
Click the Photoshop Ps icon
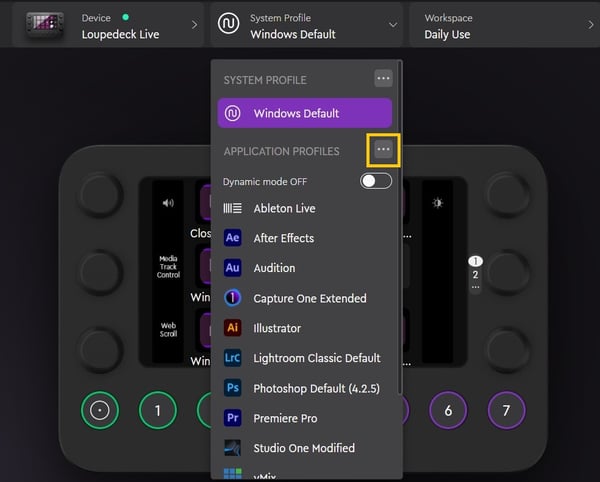coord(233,388)
